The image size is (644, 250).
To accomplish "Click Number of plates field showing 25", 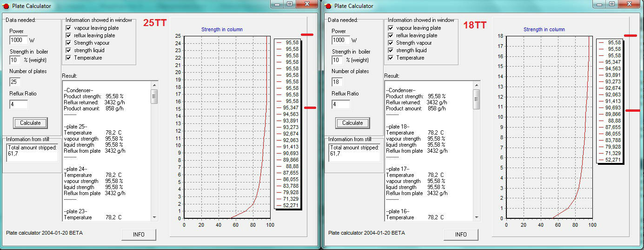I will click(15, 82).
